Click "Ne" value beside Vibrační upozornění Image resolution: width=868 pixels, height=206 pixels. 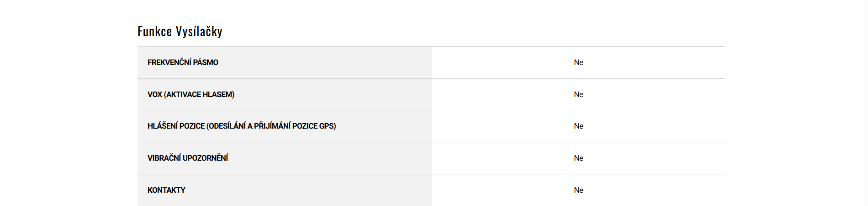[578, 158]
